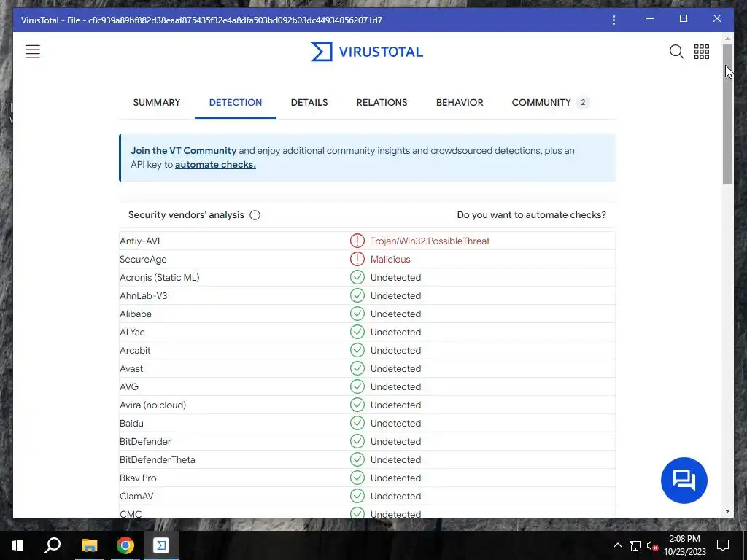This screenshot has width=747, height=560.
Task: Click the check icon in Baidu row
Action: [x=357, y=423]
